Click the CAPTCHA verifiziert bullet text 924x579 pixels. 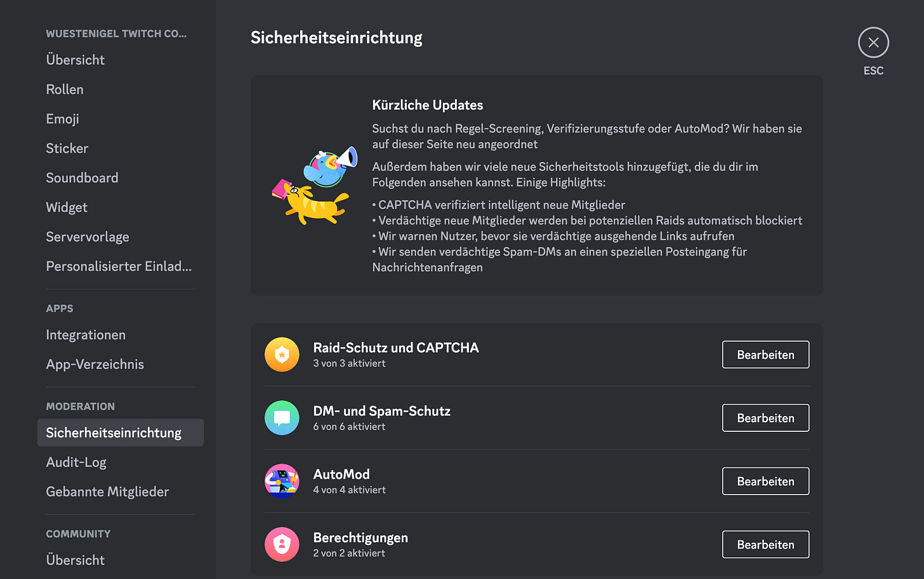[x=499, y=205]
